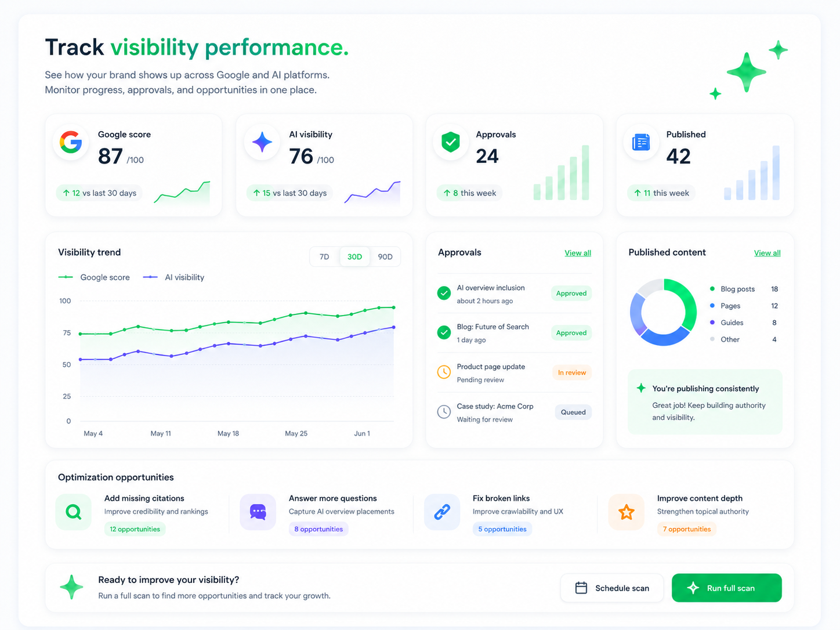Click the Fix broken links chain icon
The height and width of the screenshot is (630, 840).
point(442,512)
